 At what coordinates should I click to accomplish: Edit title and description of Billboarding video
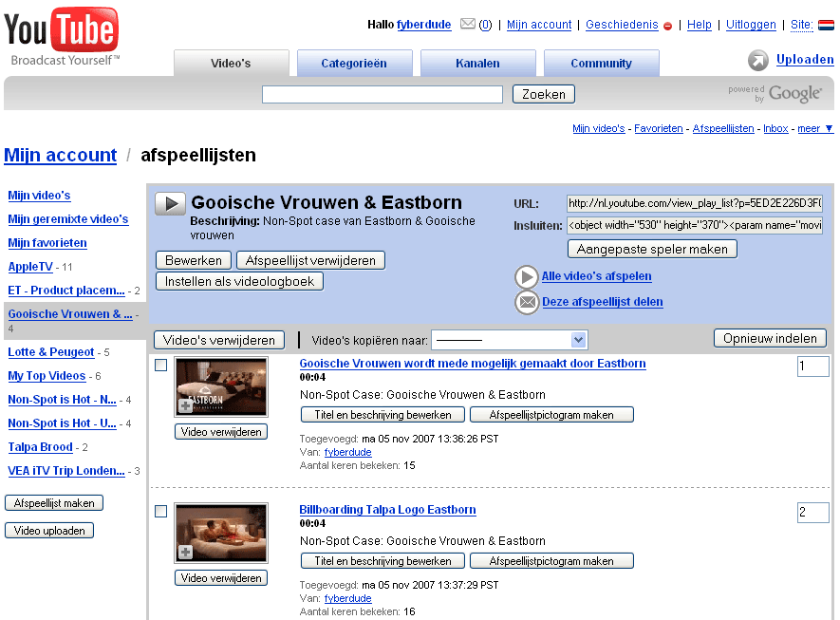[383, 561]
